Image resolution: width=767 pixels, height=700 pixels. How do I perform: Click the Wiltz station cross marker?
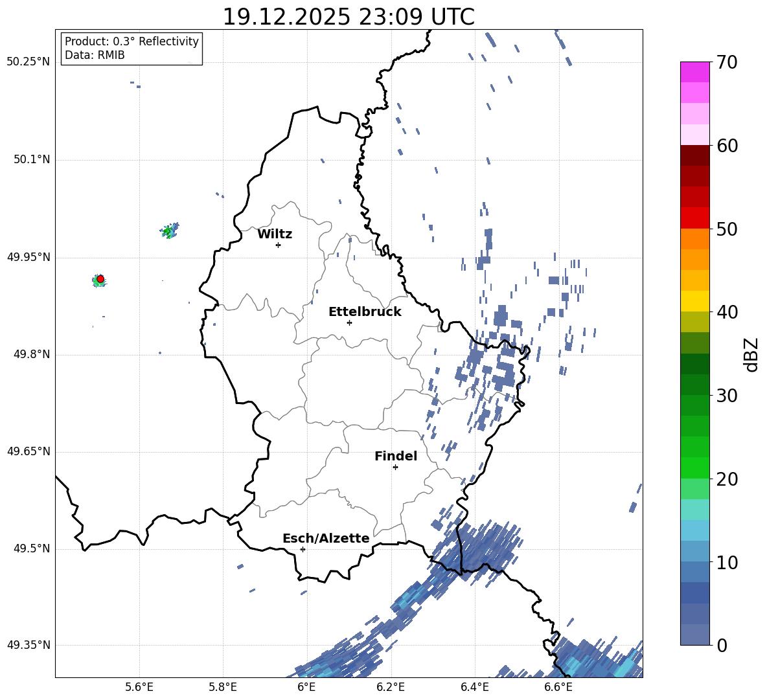279,245
